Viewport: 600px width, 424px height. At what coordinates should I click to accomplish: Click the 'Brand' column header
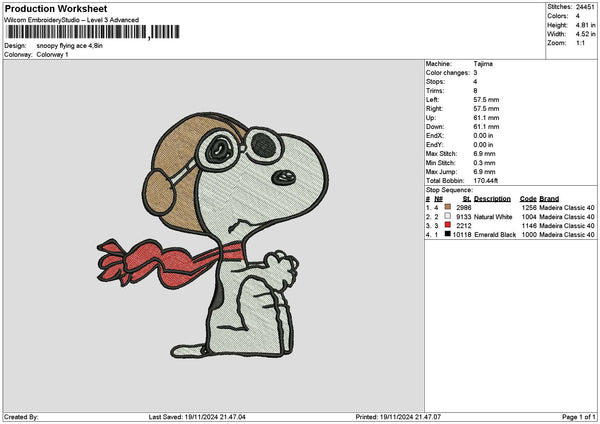549,199
